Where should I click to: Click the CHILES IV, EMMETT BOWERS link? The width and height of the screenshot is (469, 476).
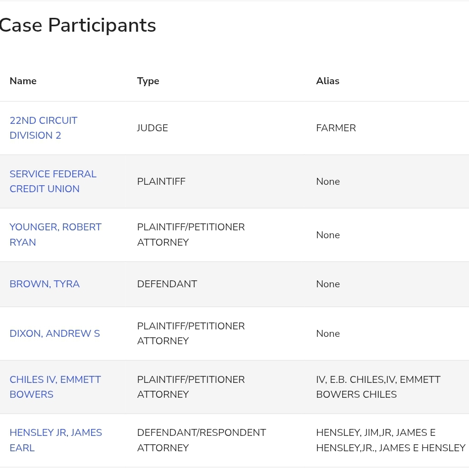coord(55,387)
